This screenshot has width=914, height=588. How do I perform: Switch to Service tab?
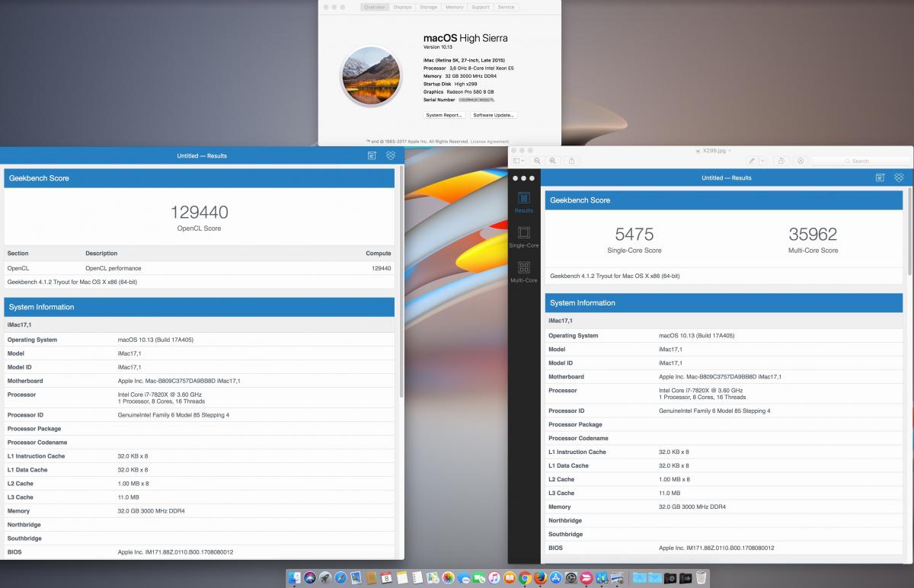[x=506, y=7]
